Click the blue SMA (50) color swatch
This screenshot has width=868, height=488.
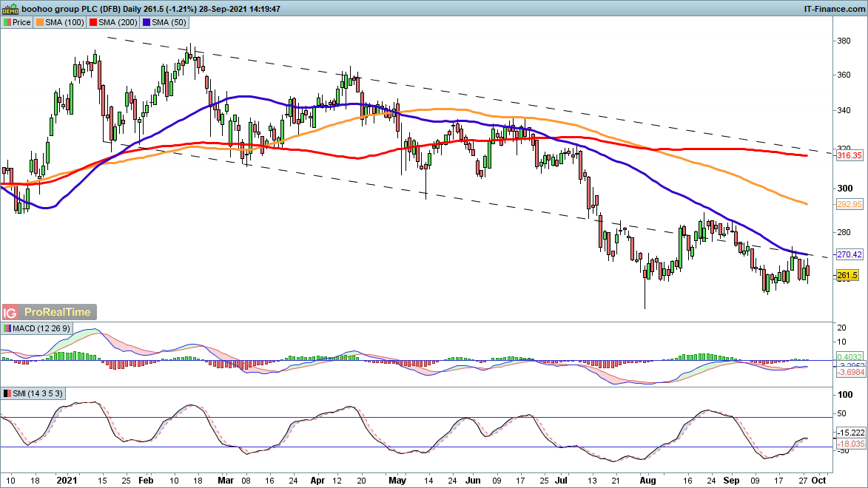click(x=146, y=22)
